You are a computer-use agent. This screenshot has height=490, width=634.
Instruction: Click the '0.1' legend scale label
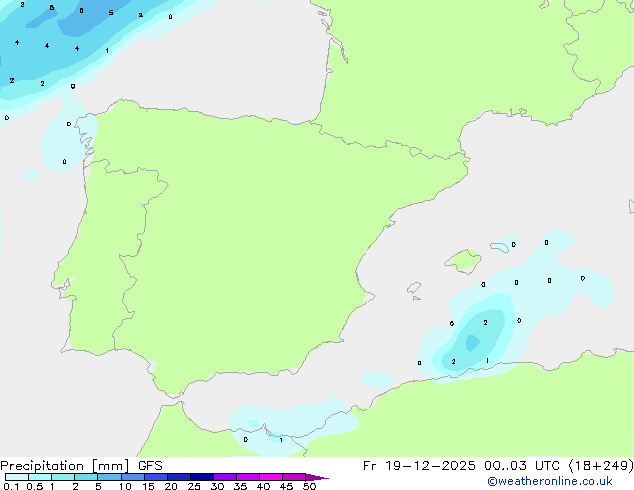[x=11, y=486]
